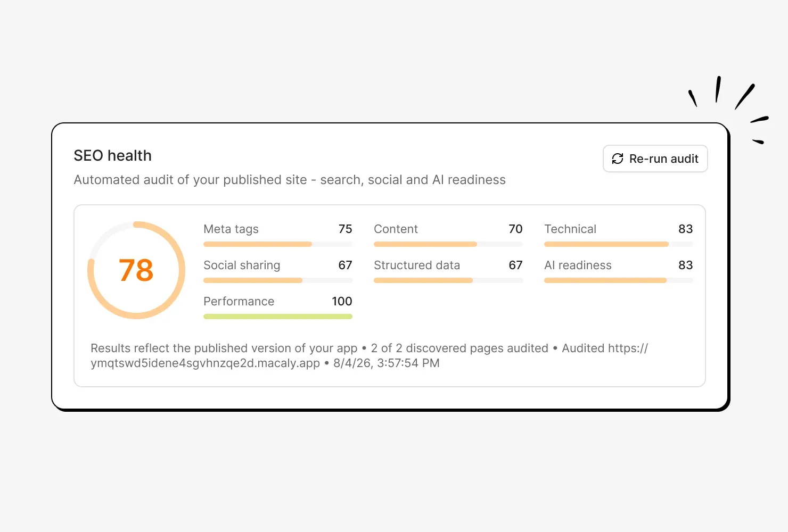Click the Meta tags progress bar
Screen dimensions: 788x532
278,244
